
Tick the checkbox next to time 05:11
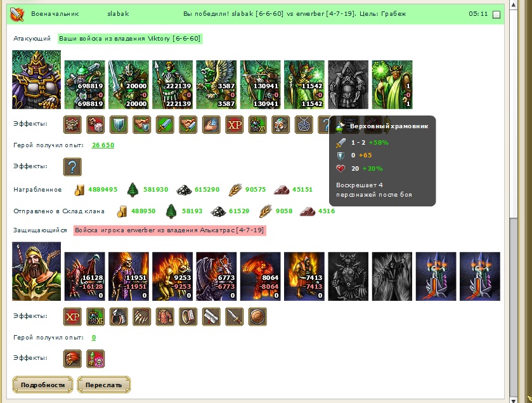[x=496, y=14]
